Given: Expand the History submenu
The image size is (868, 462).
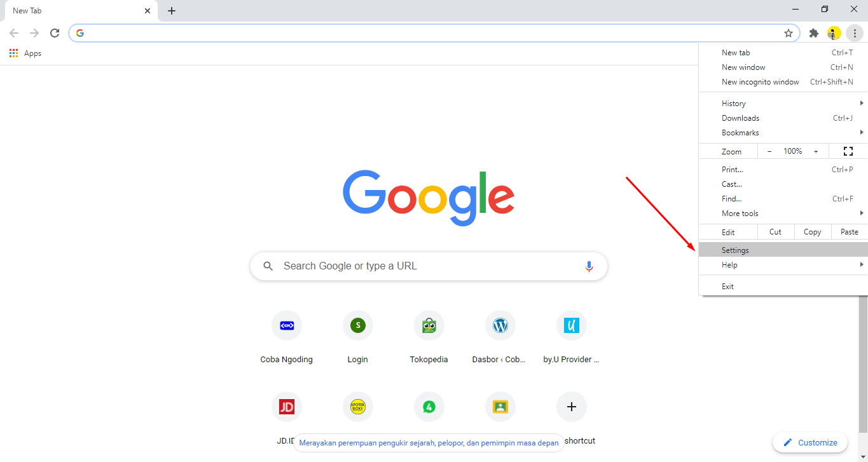Looking at the screenshot, I should coord(783,104).
